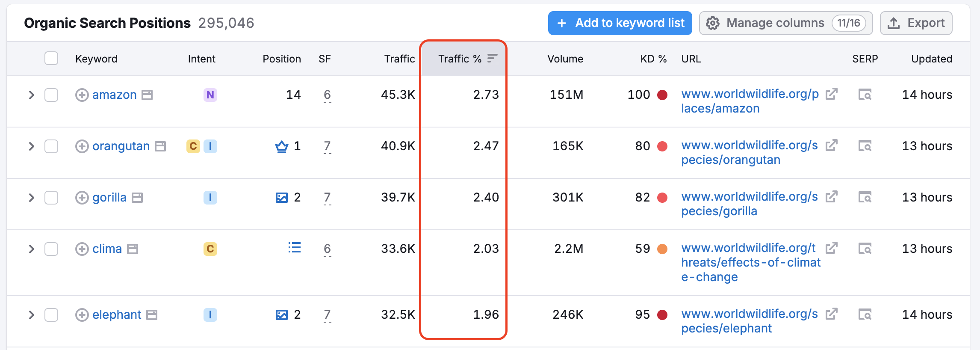Select all rows with header checkbox

[x=51, y=58]
